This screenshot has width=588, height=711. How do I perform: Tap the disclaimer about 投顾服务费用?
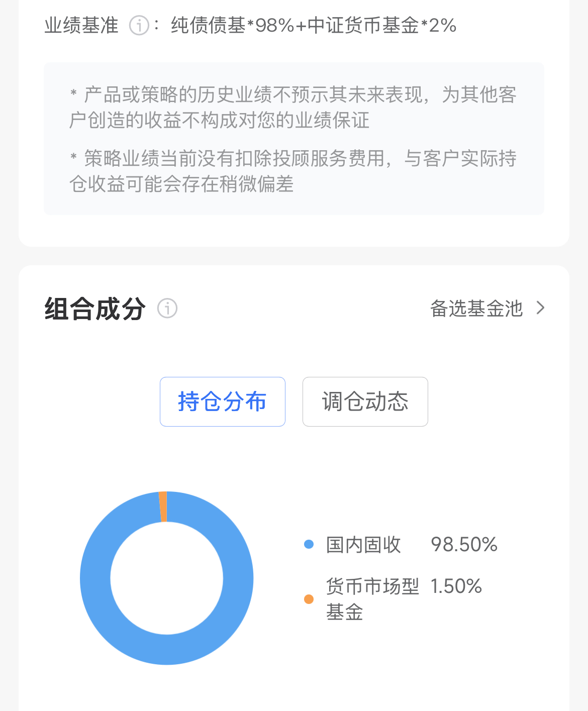[293, 171]
